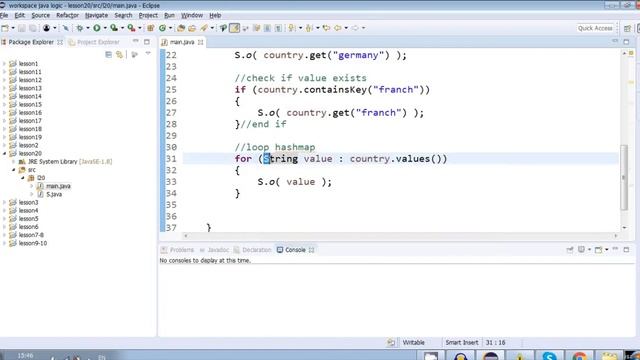Switch to the Declaration tab

[253, 250]
